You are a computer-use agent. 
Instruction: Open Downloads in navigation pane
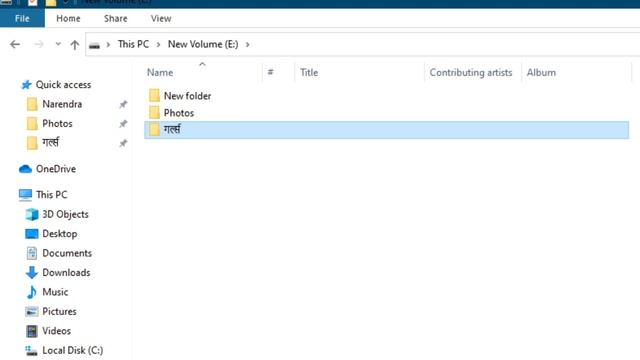66,273
